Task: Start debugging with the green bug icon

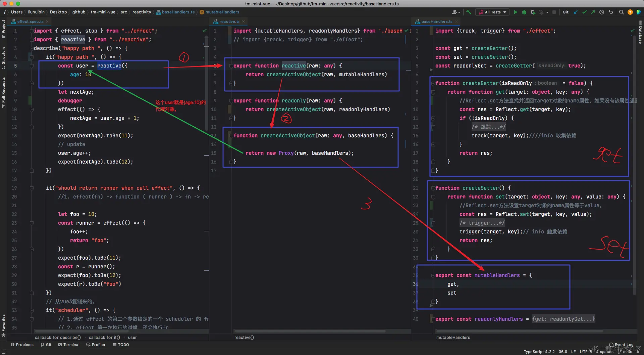Action: point(524,12)
